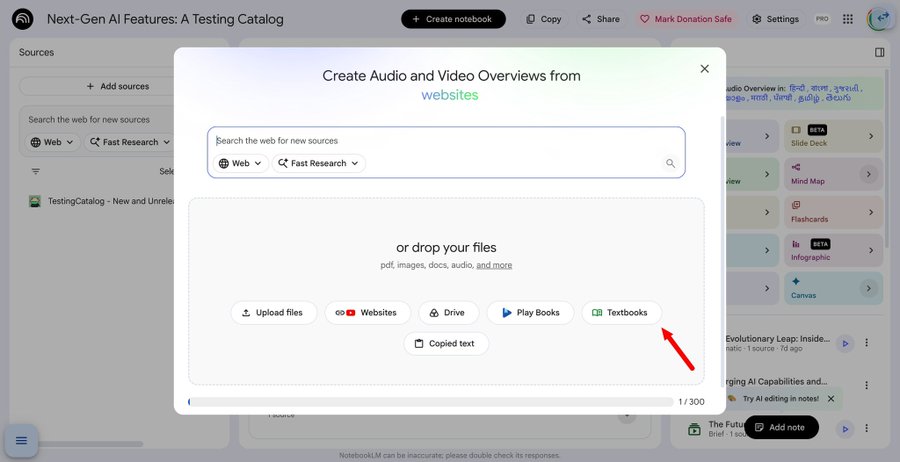The image size is (900, 462).
Task: Open the account avatar
Action: click(x=878, y=19)
